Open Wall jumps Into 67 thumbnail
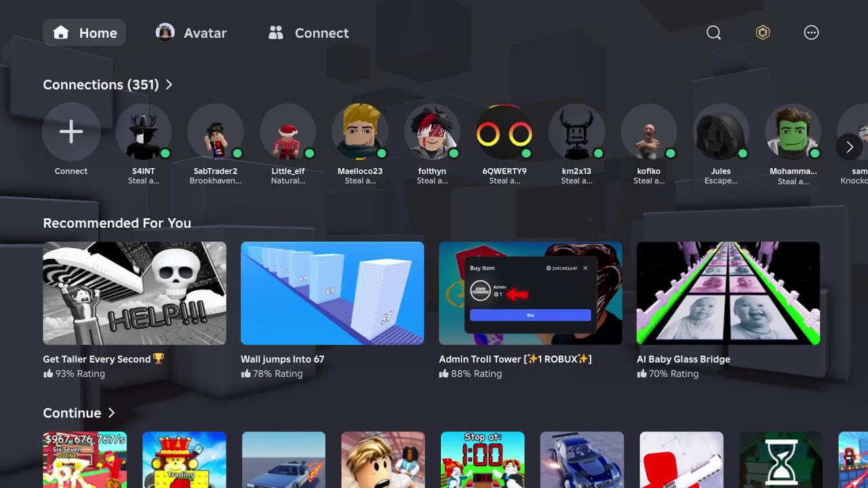This screenshot has width=868, height=488. (332, 293)
